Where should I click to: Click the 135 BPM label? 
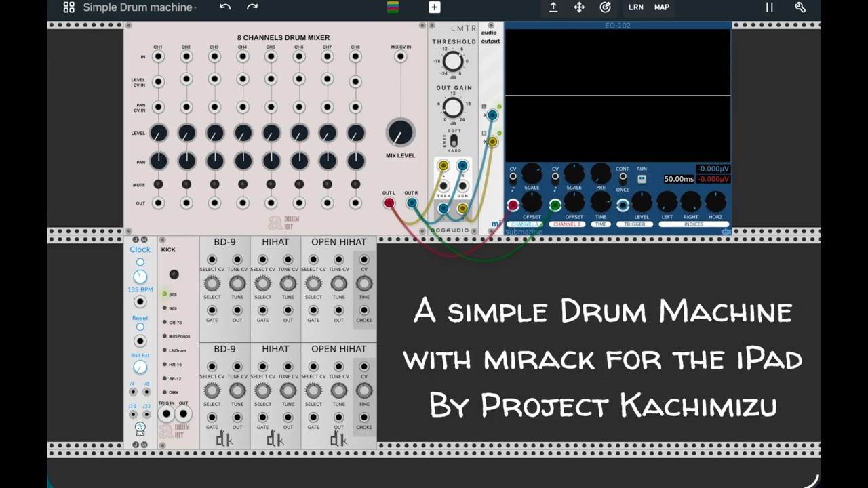(x=140, y=290)
